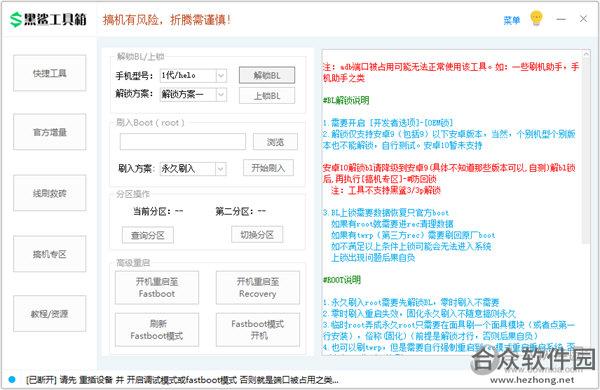
Task: Expand the 手机型号 dropdown
Action: point(221,75)
